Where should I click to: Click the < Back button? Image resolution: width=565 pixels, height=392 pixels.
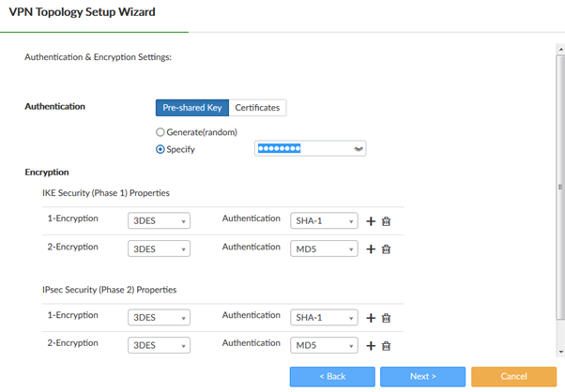(x=332, y=376)
